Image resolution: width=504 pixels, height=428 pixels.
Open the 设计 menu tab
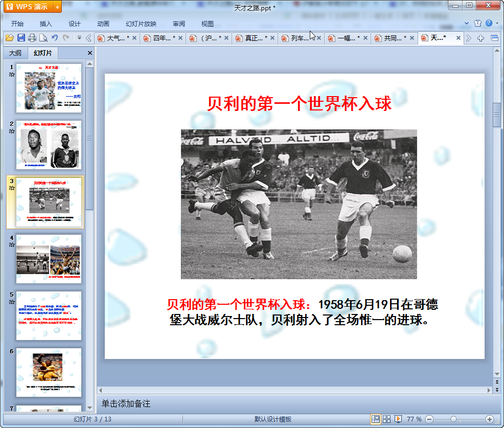pyautogui.click(x=74, y=24)
